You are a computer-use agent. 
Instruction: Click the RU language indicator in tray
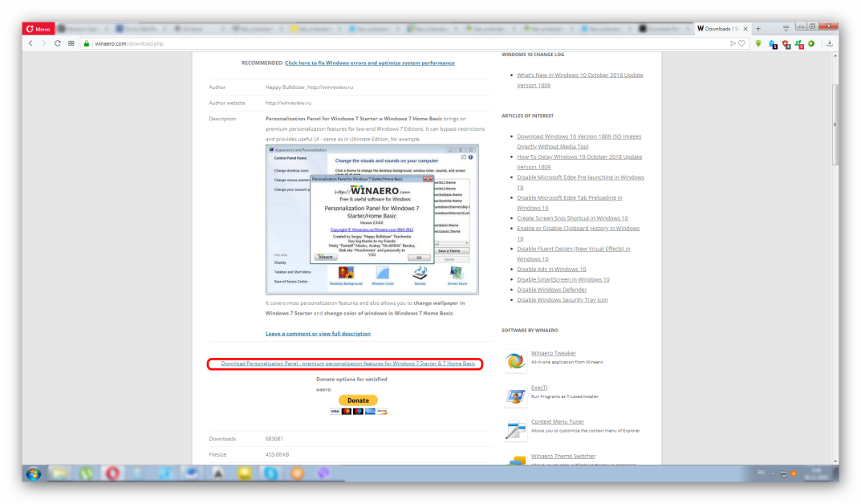click(x=761, y=473)
